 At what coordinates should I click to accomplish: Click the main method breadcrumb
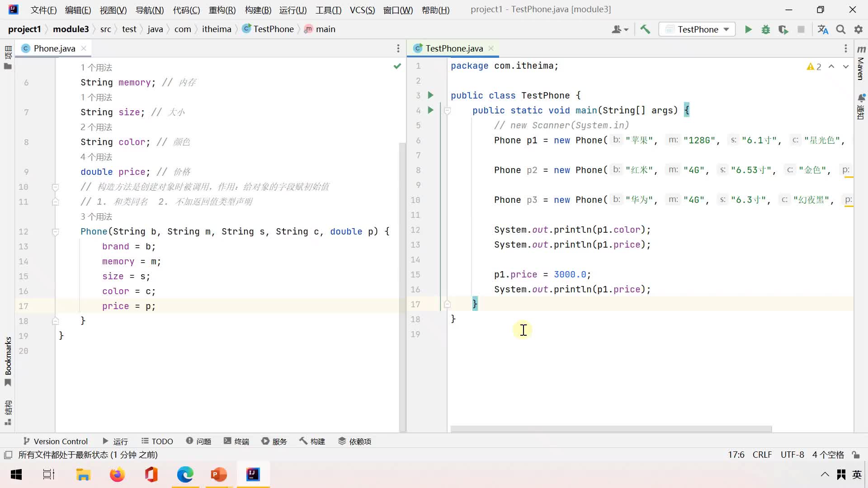coord(320,29)
